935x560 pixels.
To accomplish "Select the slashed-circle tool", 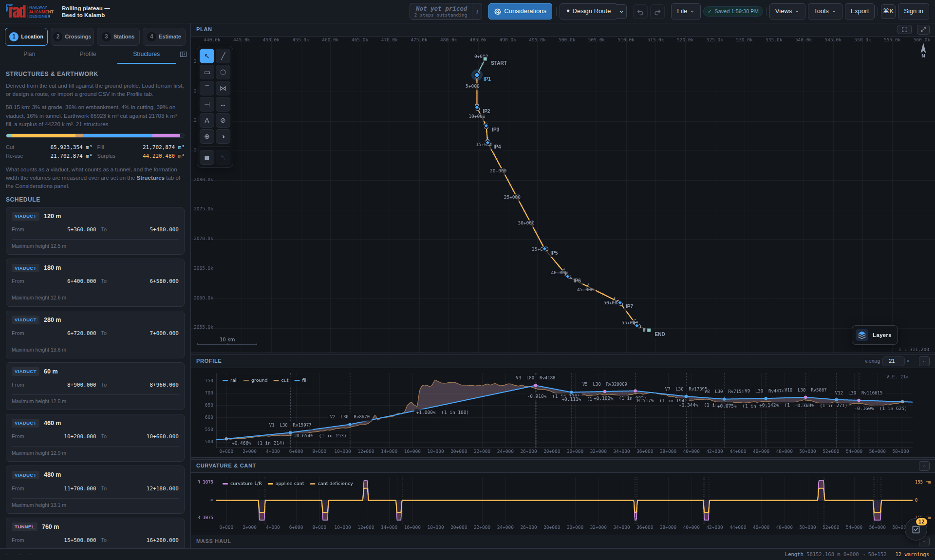I will click(x=223, y=121).
